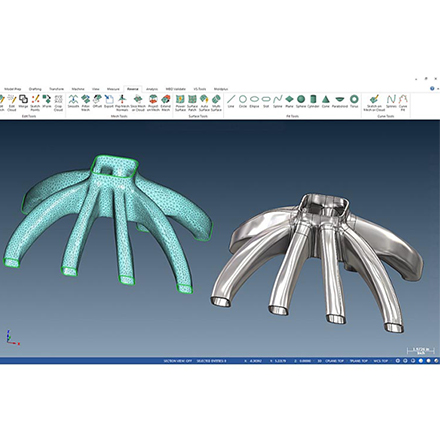Click the Export mesh icon
Viewport: 440px width, 440px height.
[x=109, y=101]
